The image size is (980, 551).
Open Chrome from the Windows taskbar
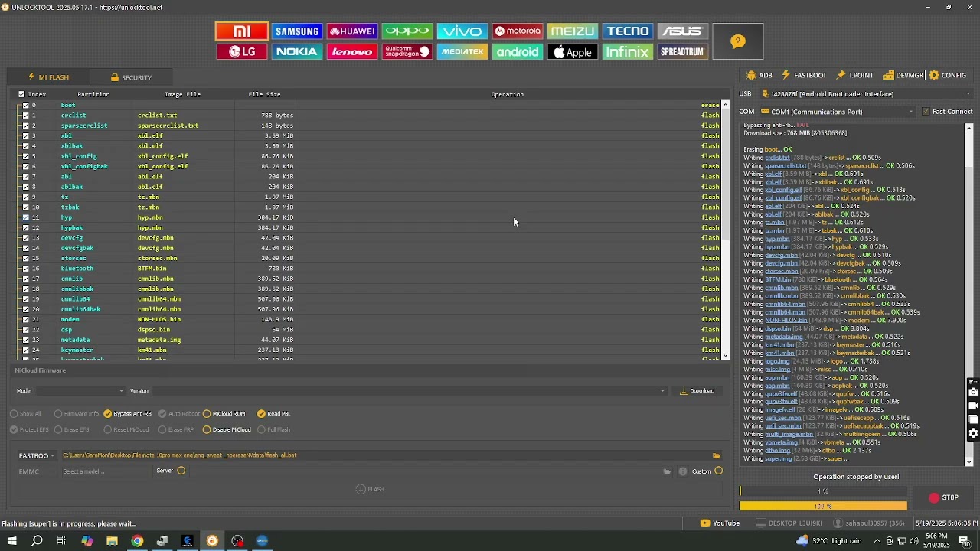[x=137, y=541]
